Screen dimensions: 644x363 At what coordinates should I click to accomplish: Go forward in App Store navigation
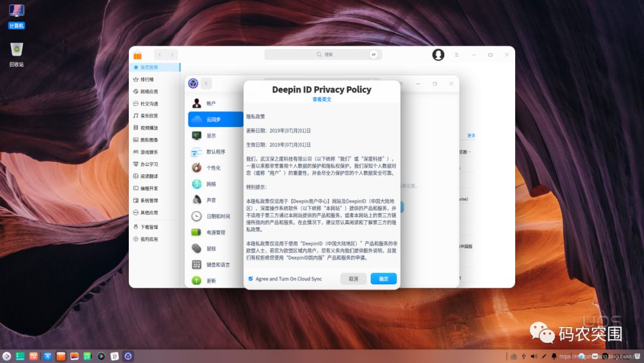172,55
